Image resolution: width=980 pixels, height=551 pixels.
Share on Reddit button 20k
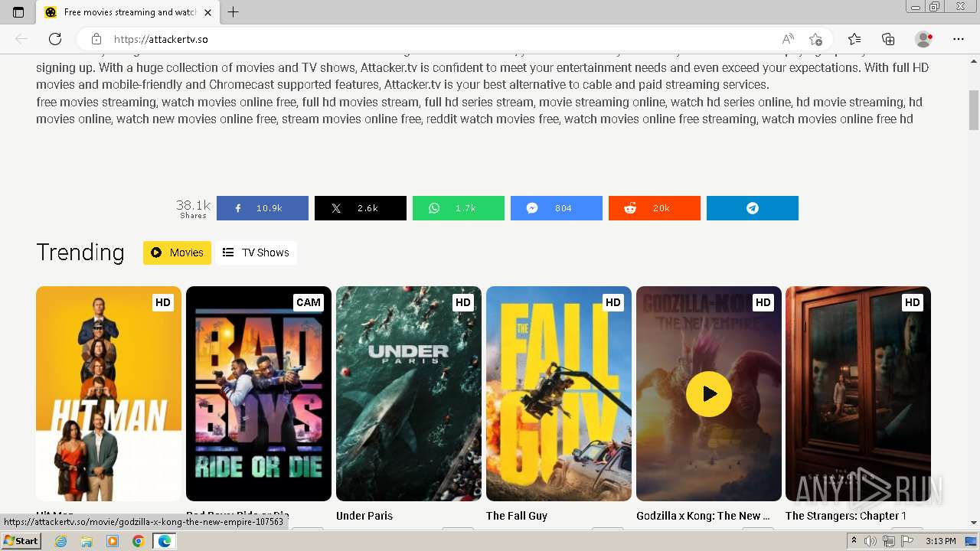654,208
